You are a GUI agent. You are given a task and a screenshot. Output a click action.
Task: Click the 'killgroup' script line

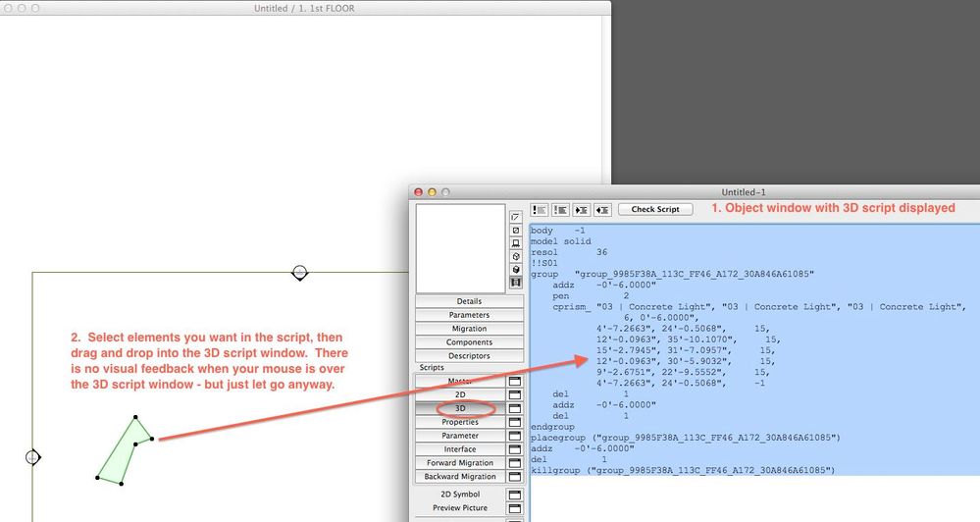(683, 470)
